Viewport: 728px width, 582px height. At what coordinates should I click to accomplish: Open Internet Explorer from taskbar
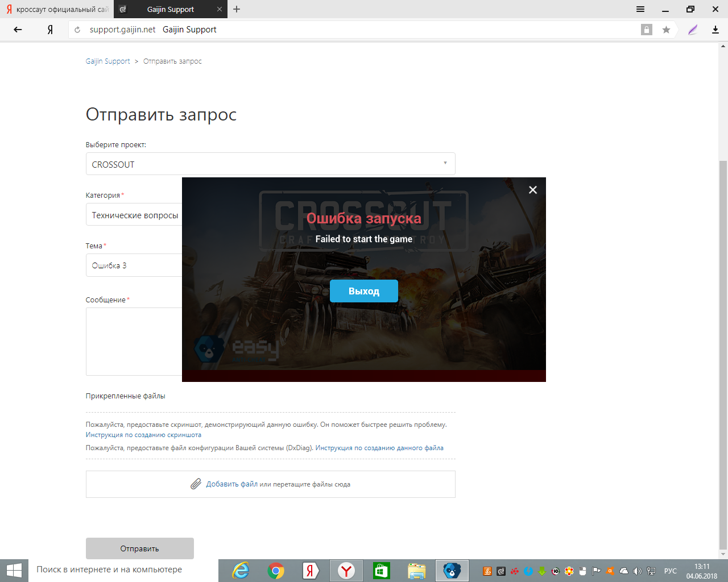241,571
